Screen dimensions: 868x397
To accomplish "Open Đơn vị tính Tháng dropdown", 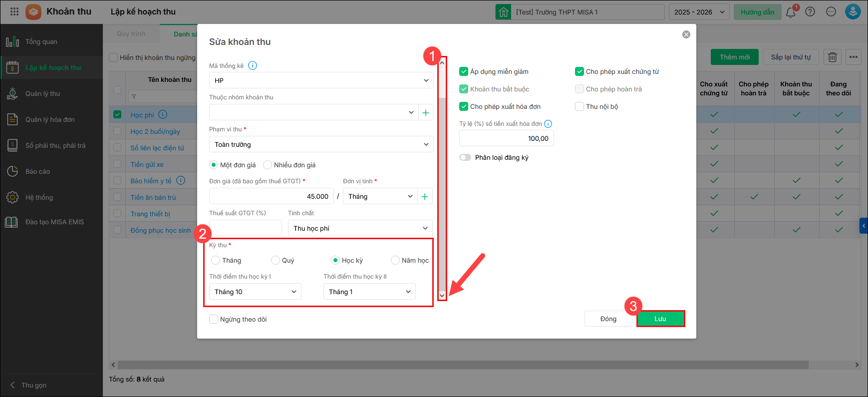I will [380, 196].
